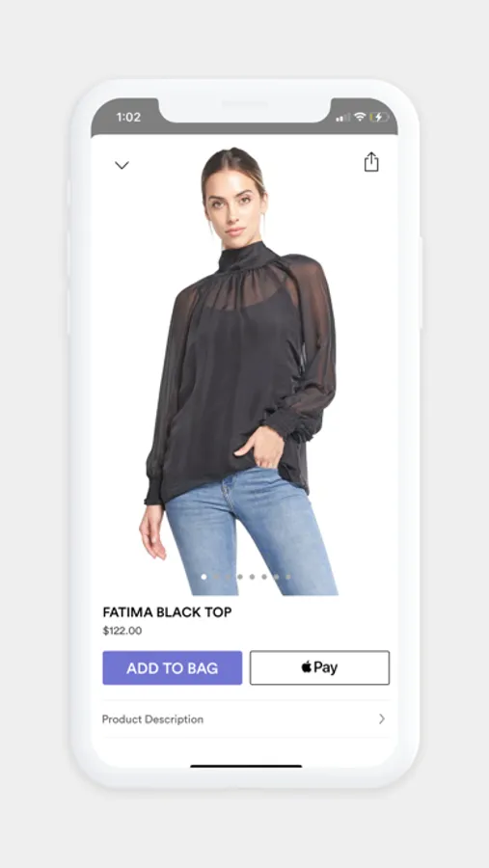The width and height of the screenshot is (489, 868).
Task: Tap the cellular signal bars icon
Action: point(342,117)
